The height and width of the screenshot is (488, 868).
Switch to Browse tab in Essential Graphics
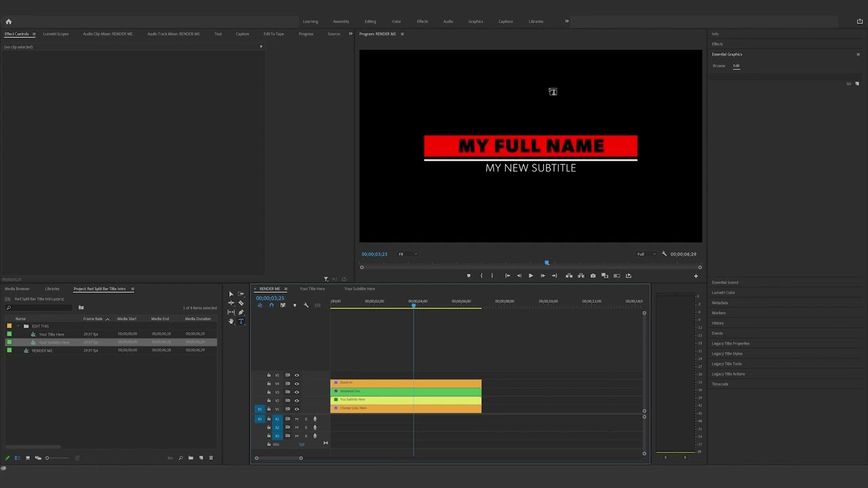click(x=719, y=66)
